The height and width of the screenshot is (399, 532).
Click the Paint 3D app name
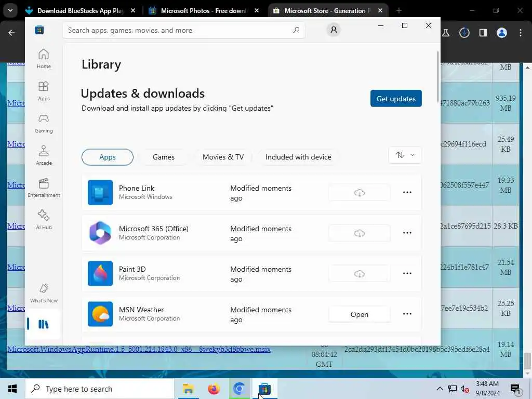pos(132,269)
